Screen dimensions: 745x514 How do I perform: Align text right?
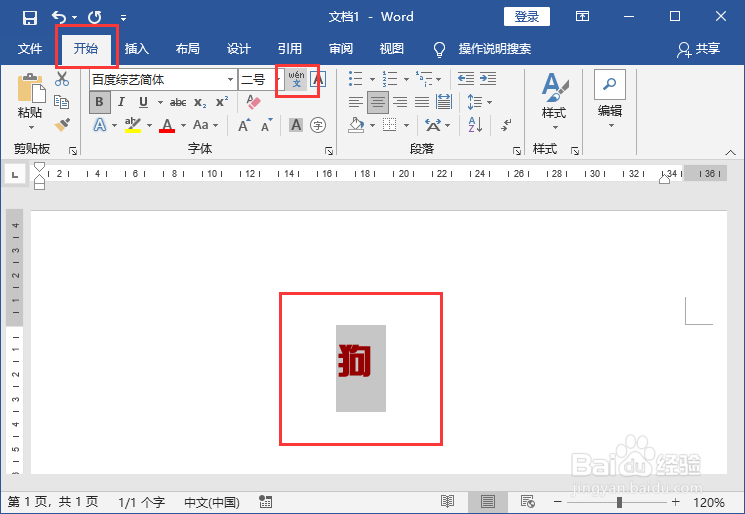(400, 102)
